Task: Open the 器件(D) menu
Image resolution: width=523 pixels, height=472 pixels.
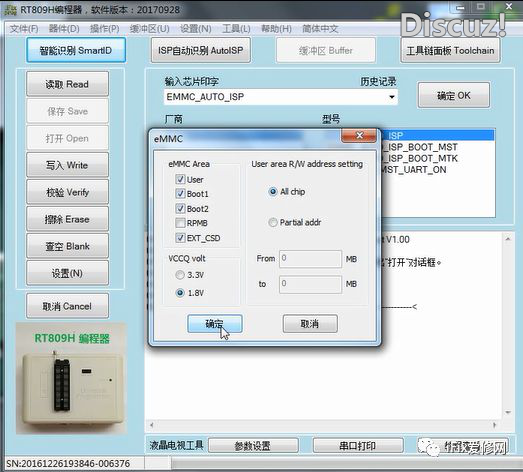Action: click(64, 29)
